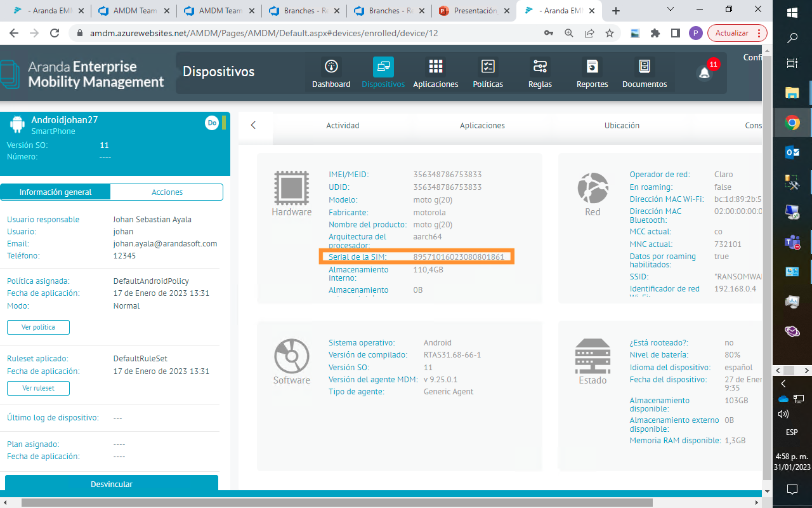
Task: Click the Serial de la SIM value
Action: point(459,257)
